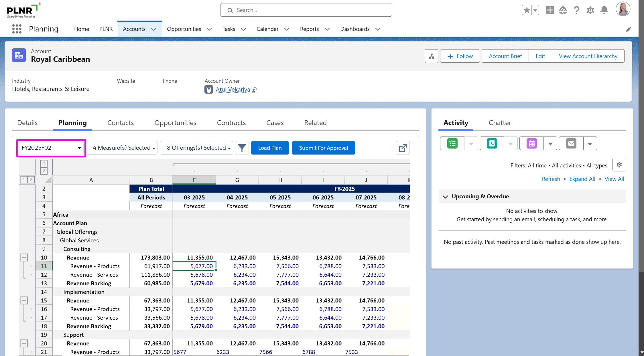Collapse row 10 Revenue outline group

click(x=24, y=258)
